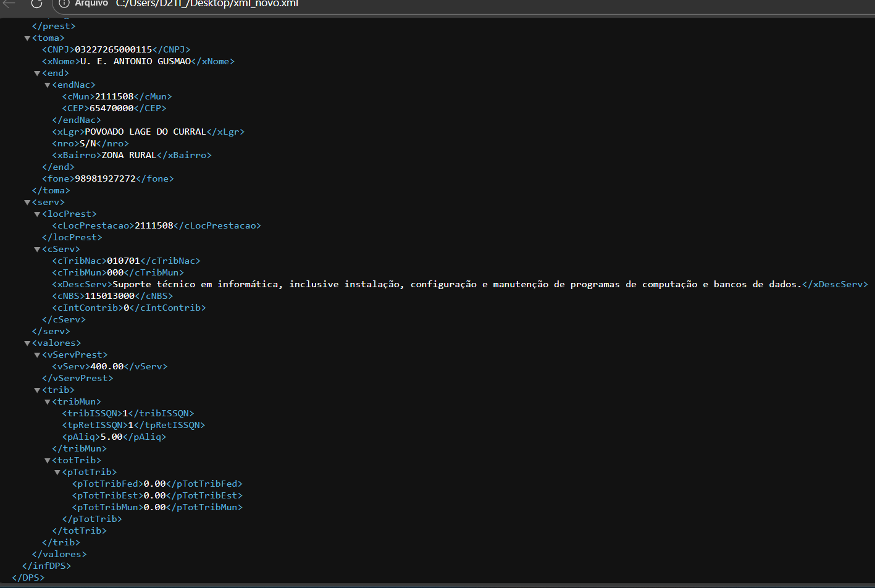Collapse the totTrib node
This screenshot has width=875, height=588.
[x=48, y=461]
